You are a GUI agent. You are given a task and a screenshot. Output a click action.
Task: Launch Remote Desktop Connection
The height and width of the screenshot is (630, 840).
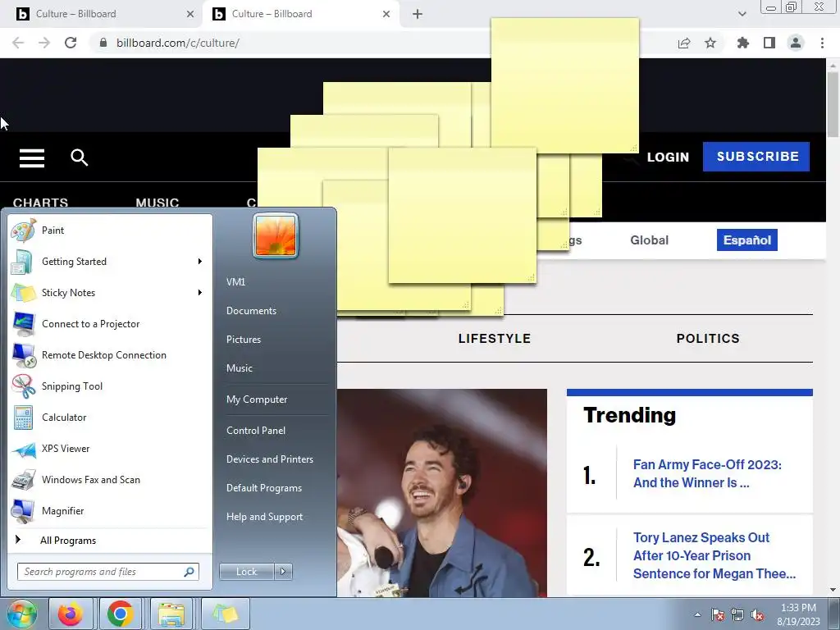click(x=110, y=355)
